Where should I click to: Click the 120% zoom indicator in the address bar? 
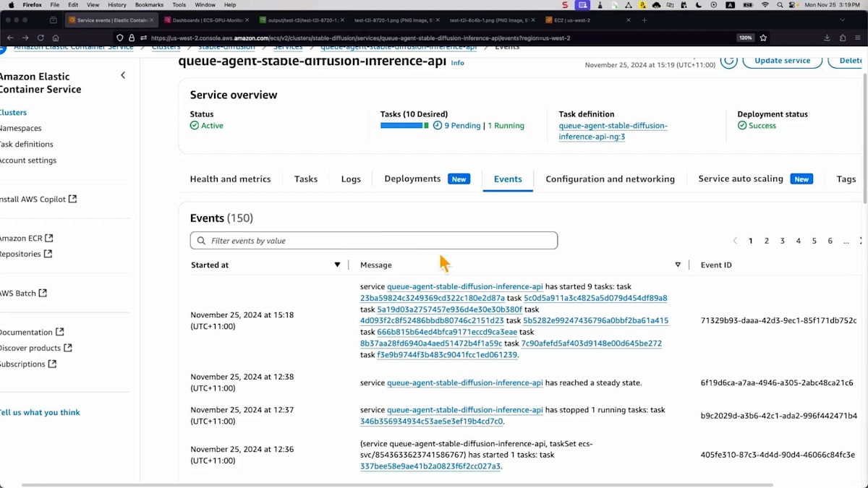point(745,38)
